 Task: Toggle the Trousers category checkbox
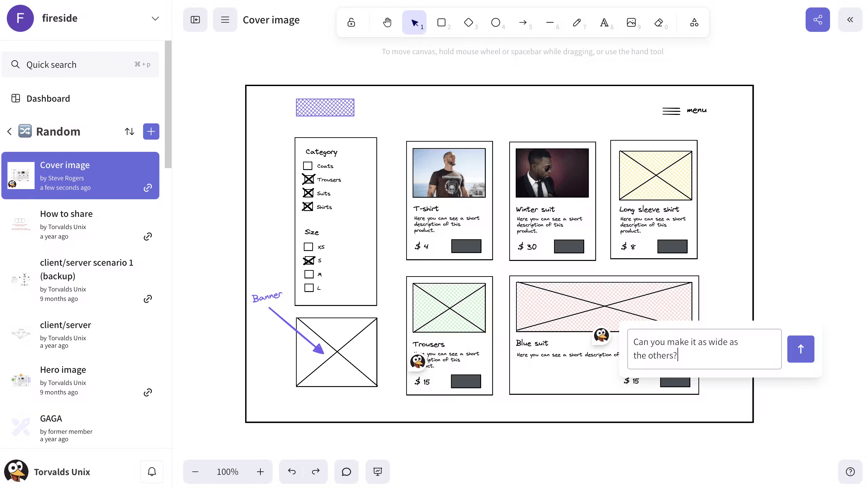308,179
